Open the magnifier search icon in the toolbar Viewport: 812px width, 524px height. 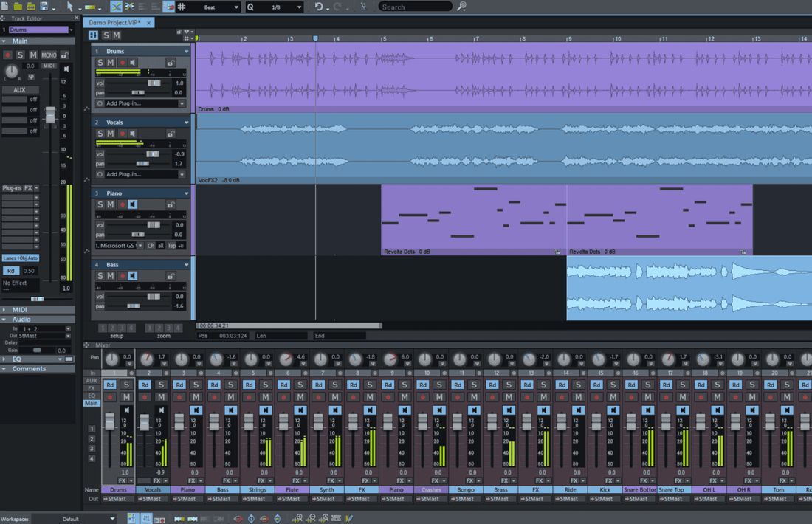pos(460,6)
